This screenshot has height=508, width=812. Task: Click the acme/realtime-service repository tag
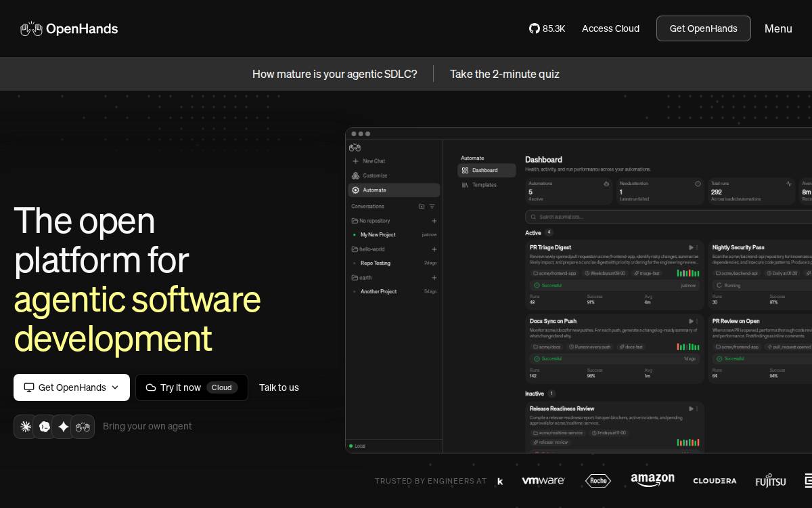pyautogui.click(x=558, y=433)
